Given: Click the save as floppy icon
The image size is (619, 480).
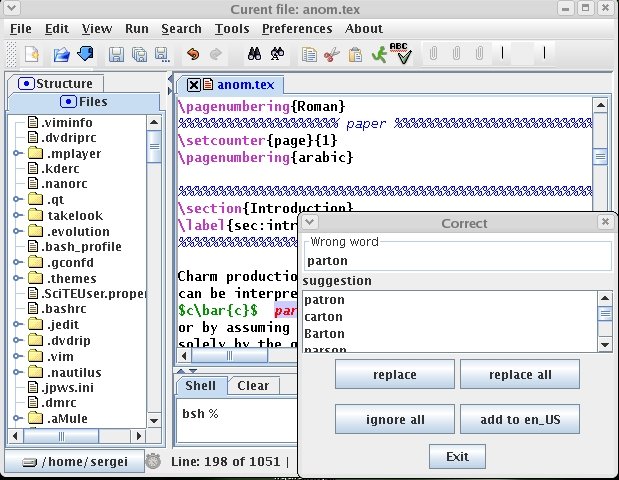Looking at the screenshot, I should [162, 54].
